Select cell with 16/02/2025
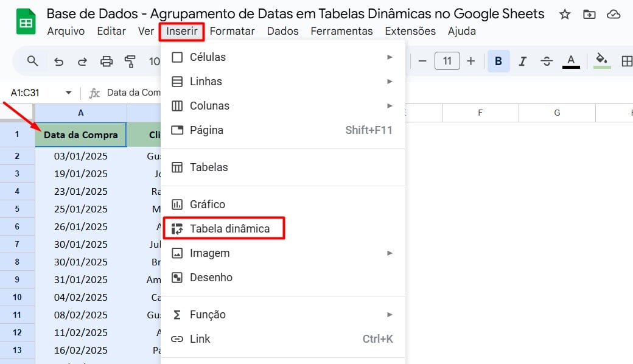Screen dimensions: 633x364 [81, 350]
